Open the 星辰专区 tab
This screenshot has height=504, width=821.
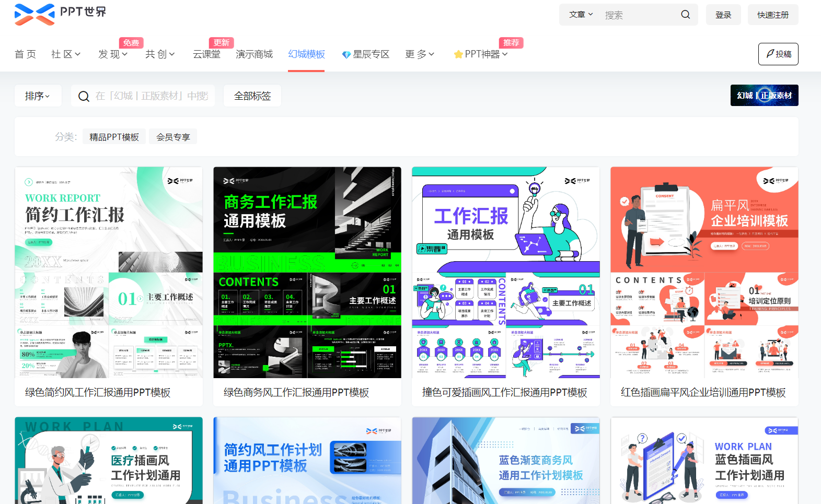coord(366,54)
